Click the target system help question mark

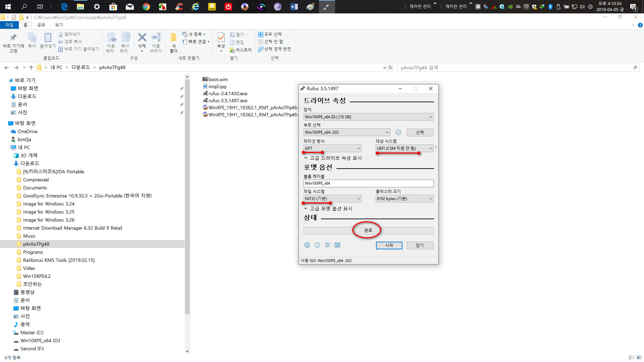click(x=436, y=147)
